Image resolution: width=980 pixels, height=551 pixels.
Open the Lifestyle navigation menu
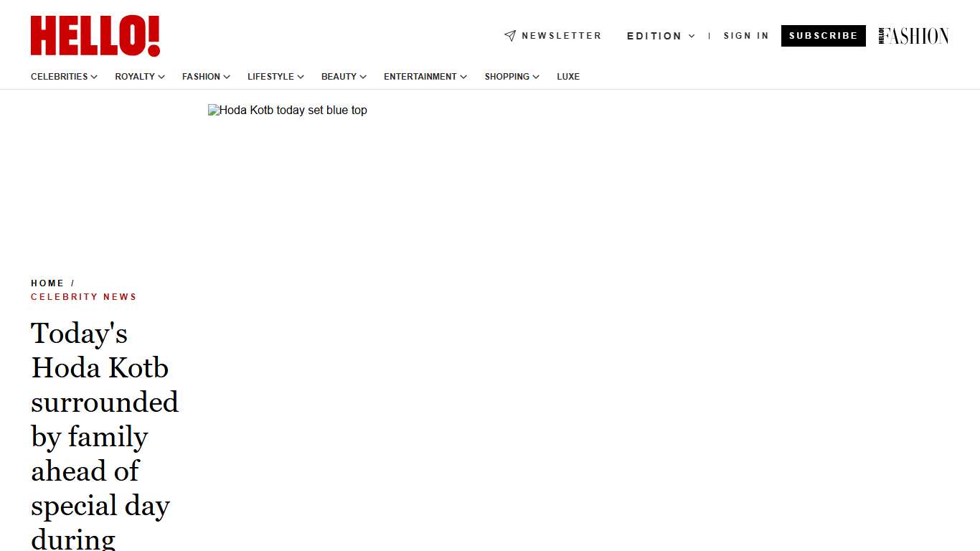point(270,77)
